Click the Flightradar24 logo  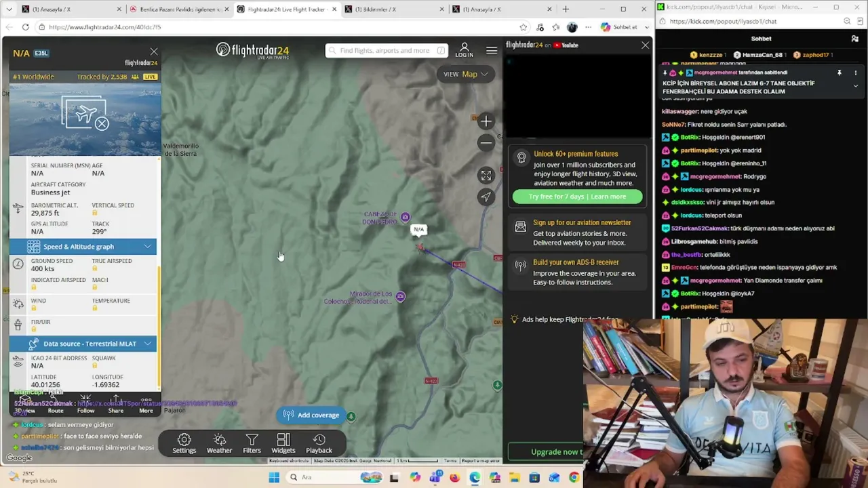point(252,50)
